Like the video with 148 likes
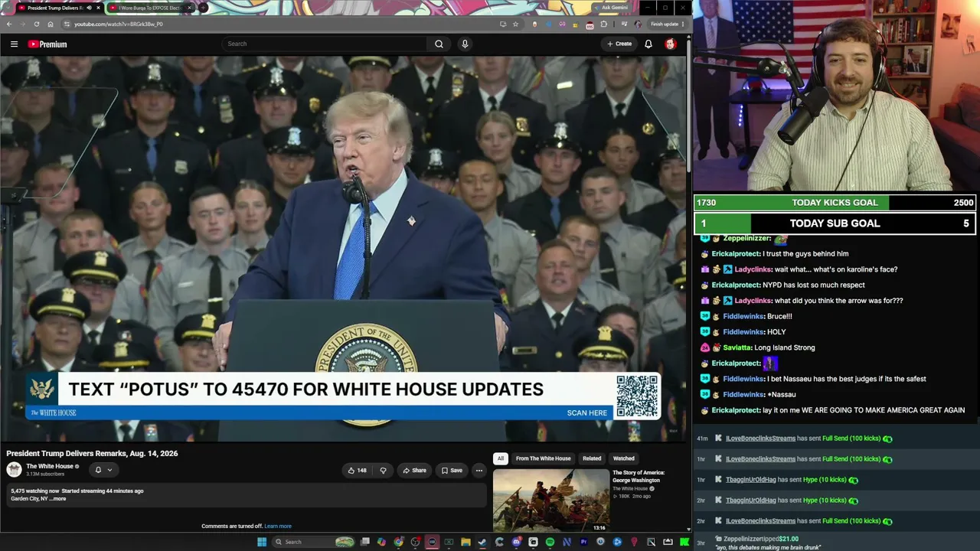980x551 pixels. (x=357, y=471)
